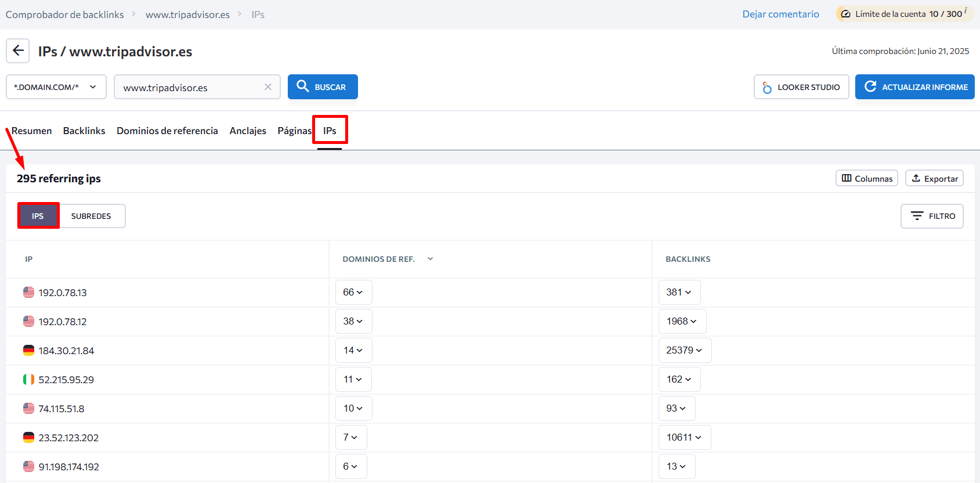Clear the domain search field X

268,87
